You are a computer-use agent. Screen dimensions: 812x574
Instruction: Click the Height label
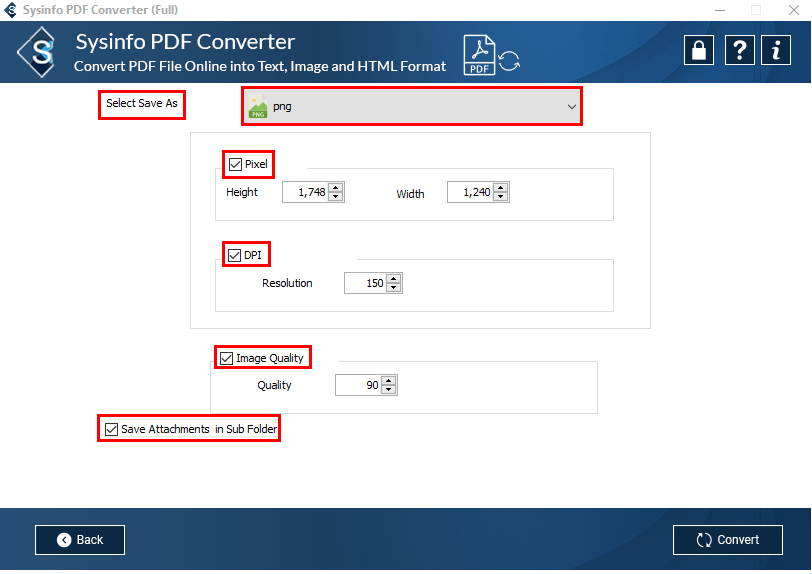[242, 192]
